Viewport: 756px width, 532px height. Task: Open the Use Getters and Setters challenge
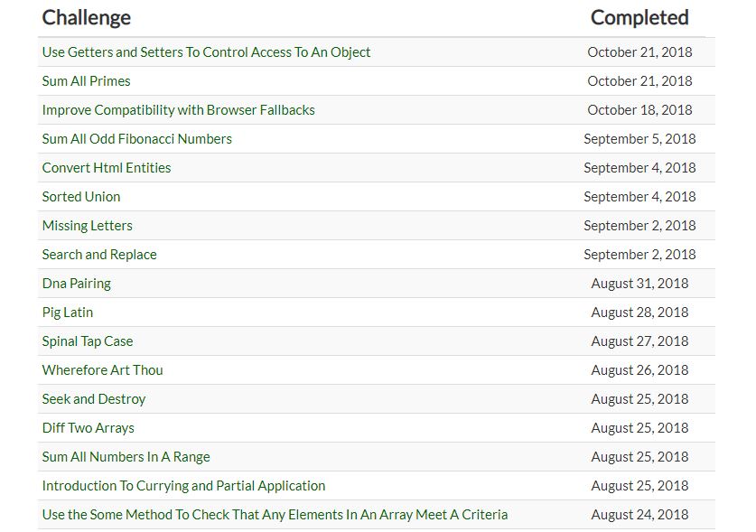205,51
